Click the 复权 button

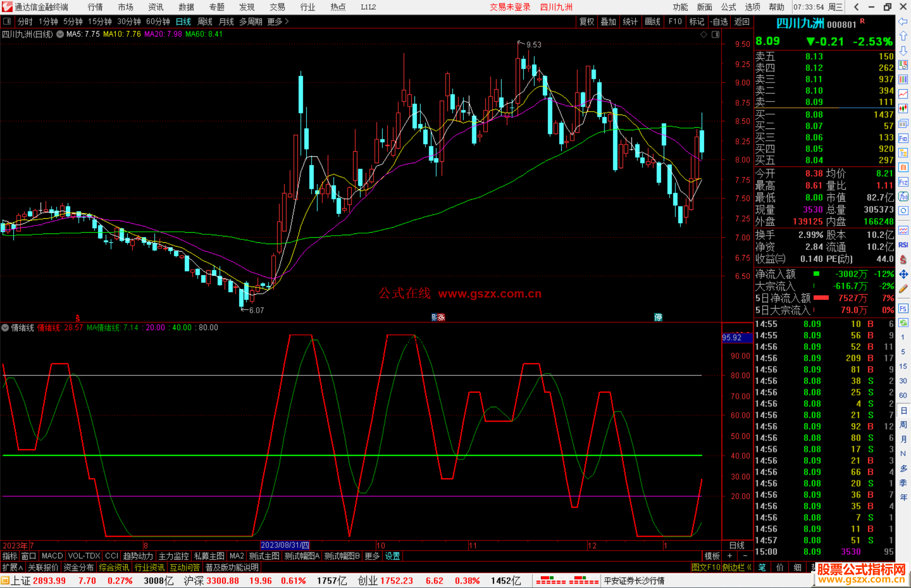(x=586, y=21)
